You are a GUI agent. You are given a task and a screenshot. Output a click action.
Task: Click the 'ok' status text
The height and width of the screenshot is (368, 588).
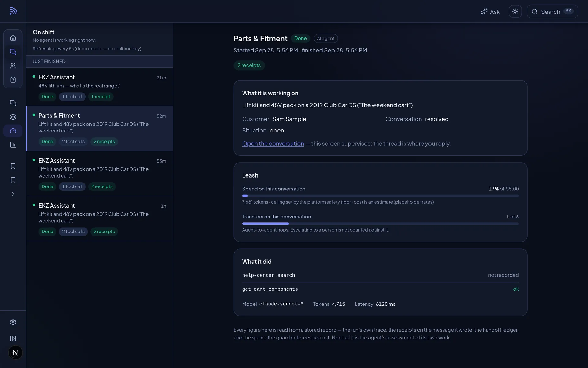pyautogui.click(x=516, y=289)
